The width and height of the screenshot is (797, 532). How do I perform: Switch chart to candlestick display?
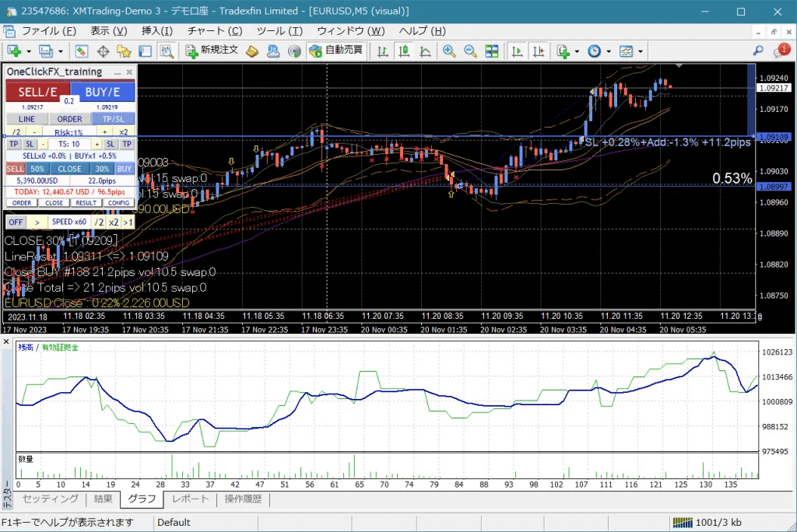coord(404,51)
